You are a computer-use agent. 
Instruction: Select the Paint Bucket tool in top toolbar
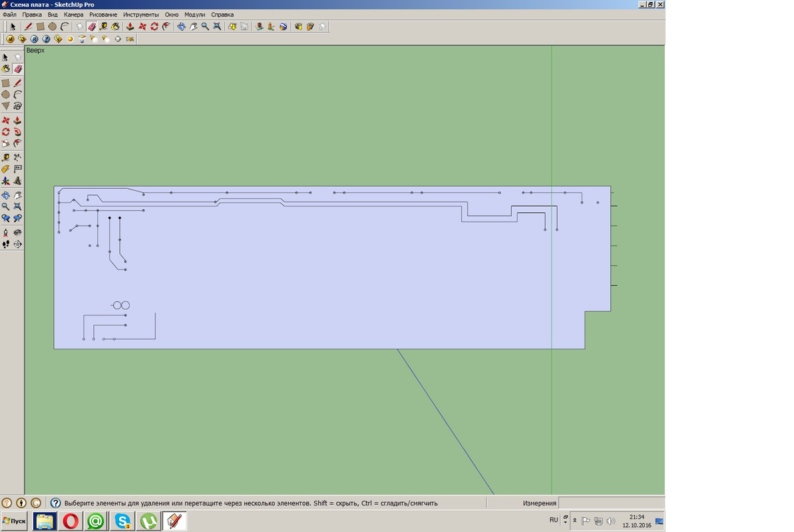pyautogui.click(x=115, y=27)
